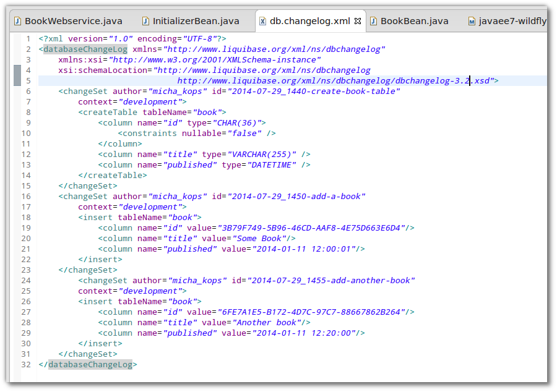Click the Java icon on BookWebservice.java tab
The image size is (557, 392).
click(17, 20)
